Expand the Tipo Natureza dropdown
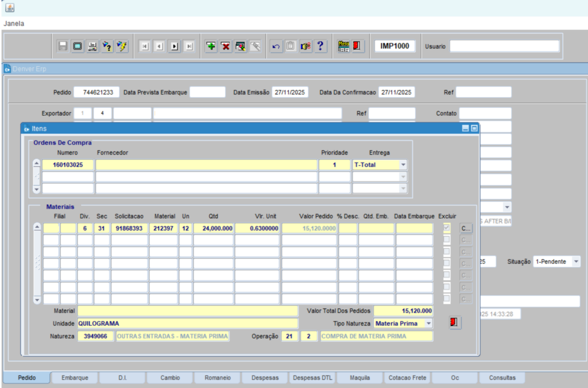The width and height of the screenshot is (588, 388). click(429, 324)
